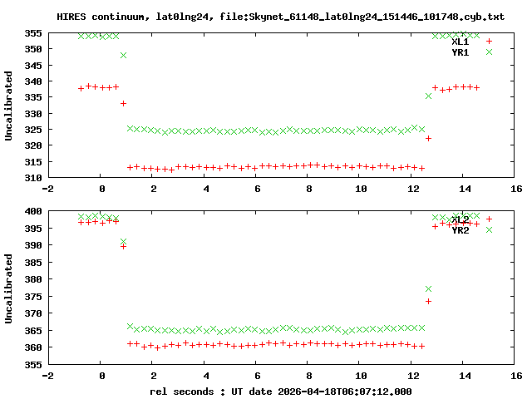532x399 pixels.
Task: Click the isolated red XL2 point near 373
Action: tap(429, 301)
